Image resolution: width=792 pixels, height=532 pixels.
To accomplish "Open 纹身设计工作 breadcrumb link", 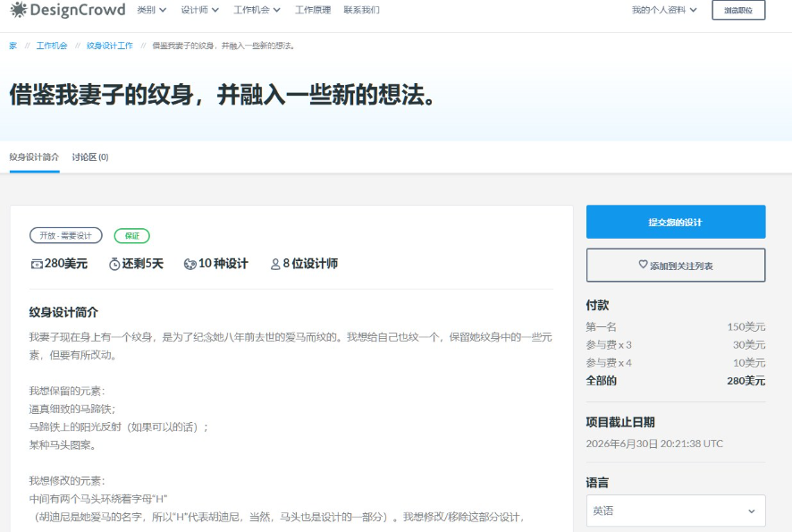I will pyautogui.click(x=110, y=46).
